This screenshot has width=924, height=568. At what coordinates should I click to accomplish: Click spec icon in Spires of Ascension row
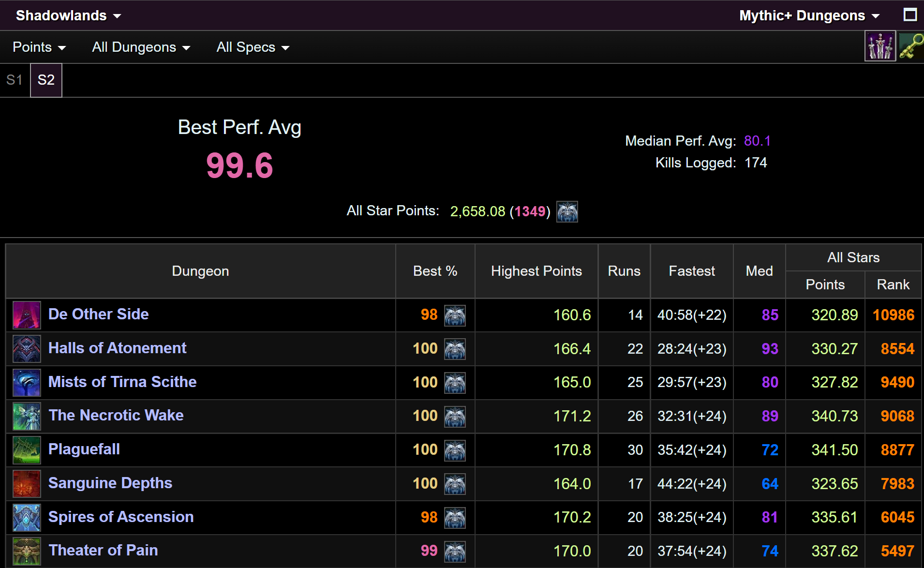click(x=455, y=518)
